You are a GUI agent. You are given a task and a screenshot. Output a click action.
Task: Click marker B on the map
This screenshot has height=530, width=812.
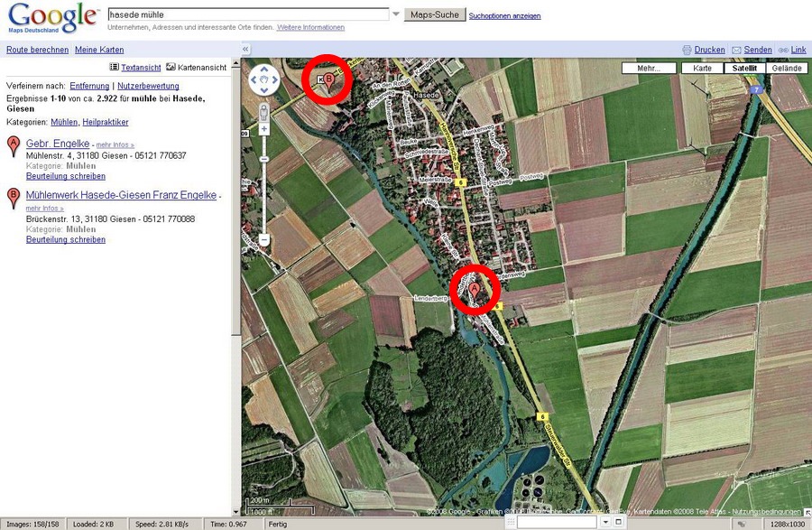[x=328, y=79]
